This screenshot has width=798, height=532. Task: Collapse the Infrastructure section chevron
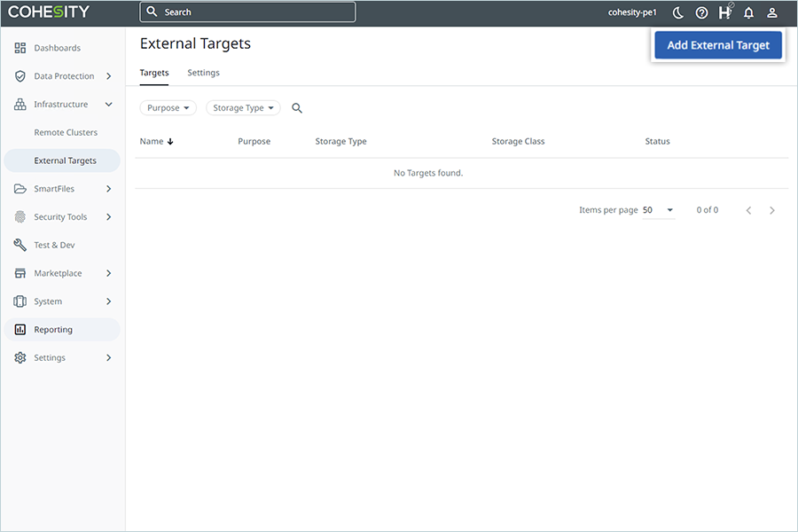coord(108,105)
